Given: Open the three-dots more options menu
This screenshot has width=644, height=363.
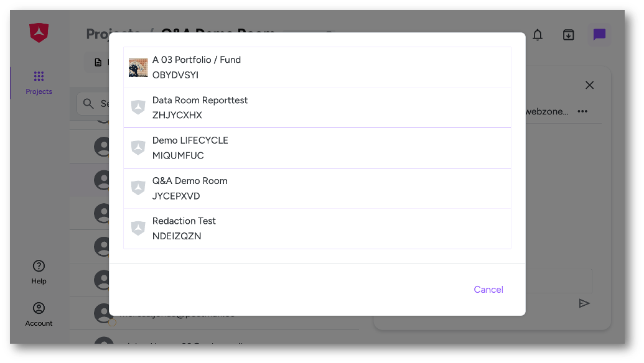Looking at the screenshot, I should click(582, 111).
